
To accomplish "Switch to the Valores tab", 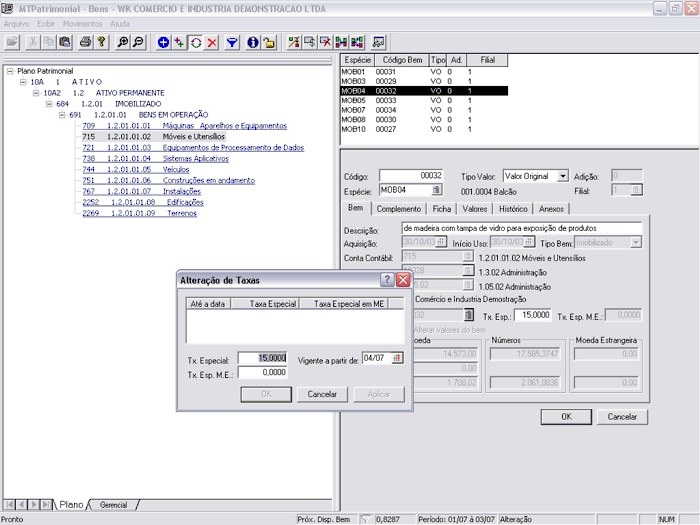I will 475,209.
